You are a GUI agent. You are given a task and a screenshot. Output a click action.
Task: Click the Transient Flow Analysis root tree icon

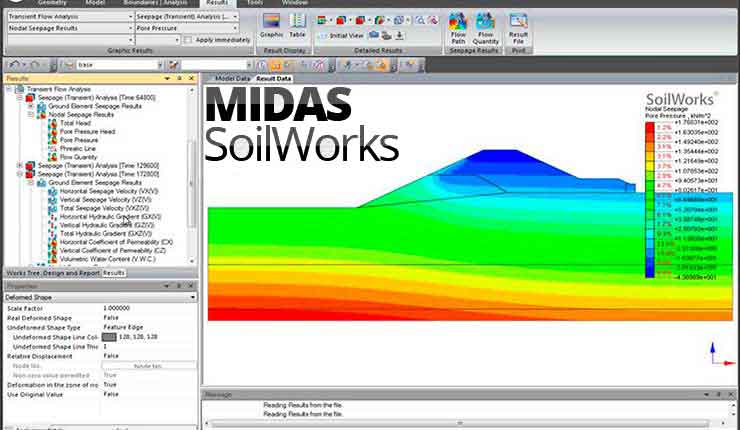[x=20, y=89]
